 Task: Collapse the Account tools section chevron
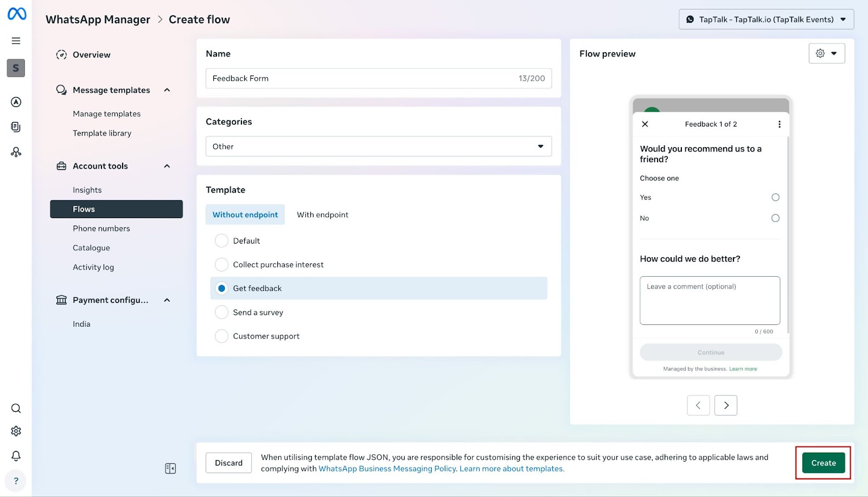167,166
